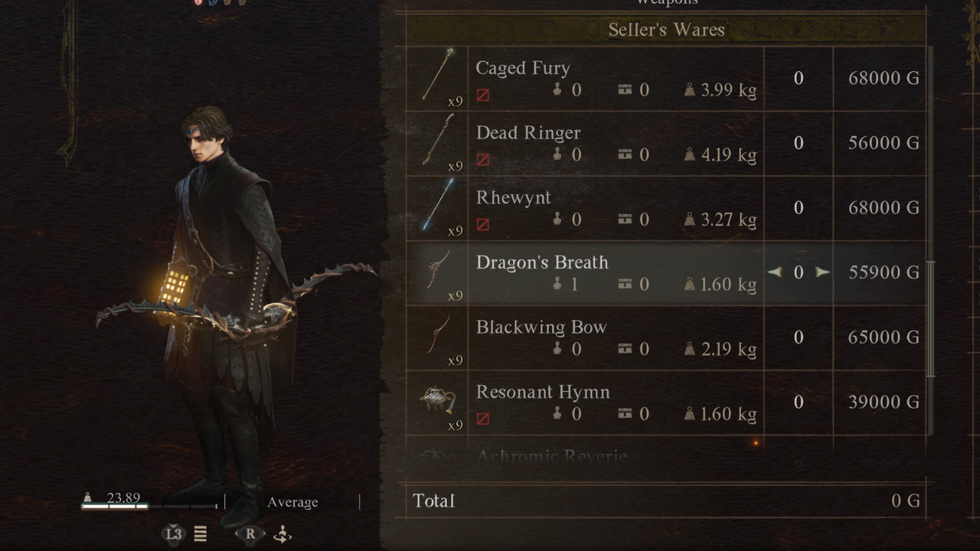Viewport: 980px width, 551px height.
Task: Click the Dead Ringer weapon icon
Action: tap(439, 139)
